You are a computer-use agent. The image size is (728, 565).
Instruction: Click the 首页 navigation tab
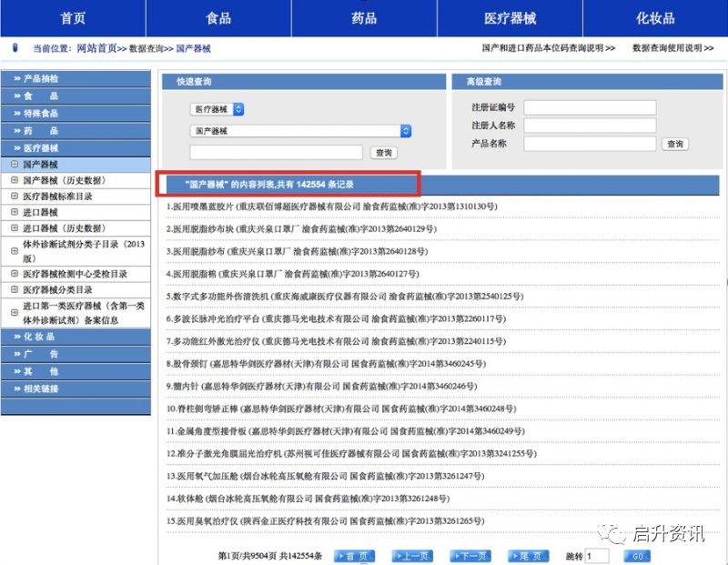(x=73, y=18)
